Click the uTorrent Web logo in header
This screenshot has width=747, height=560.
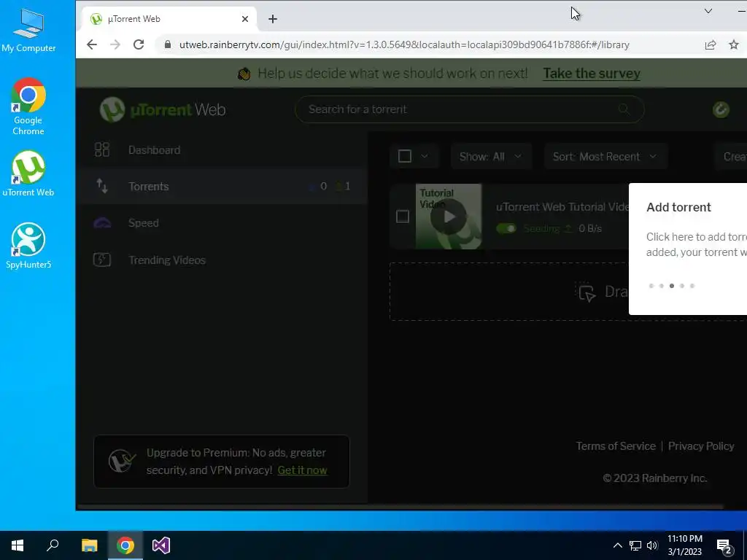(x=163, y=109)
